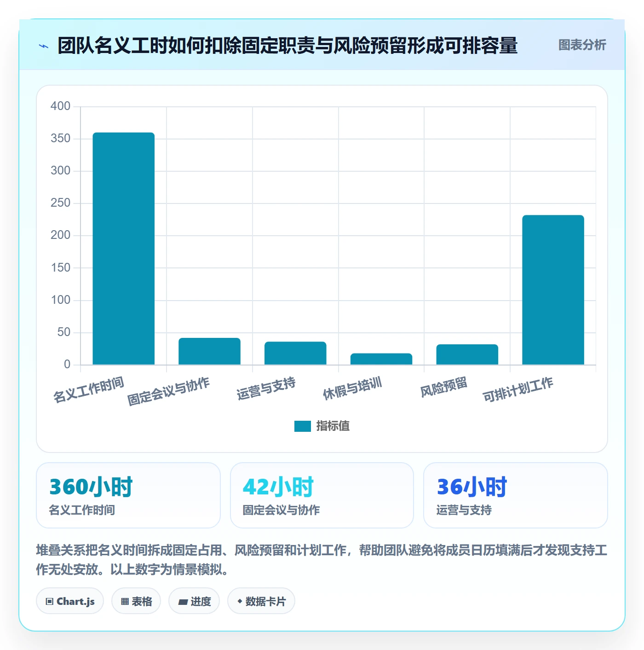Select the 固定会议与协作 bar

209,351
